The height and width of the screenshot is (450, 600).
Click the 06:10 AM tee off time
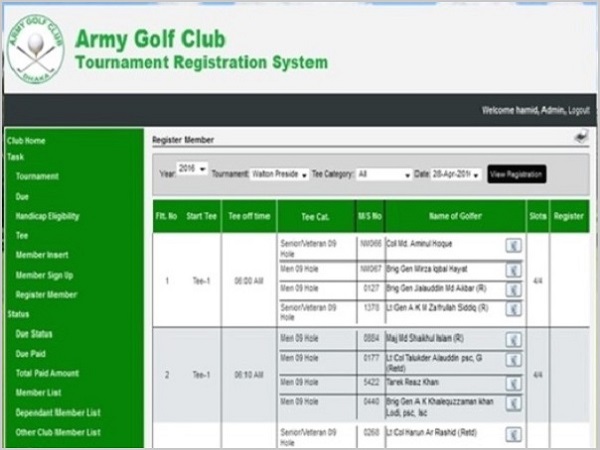point(249,375)
